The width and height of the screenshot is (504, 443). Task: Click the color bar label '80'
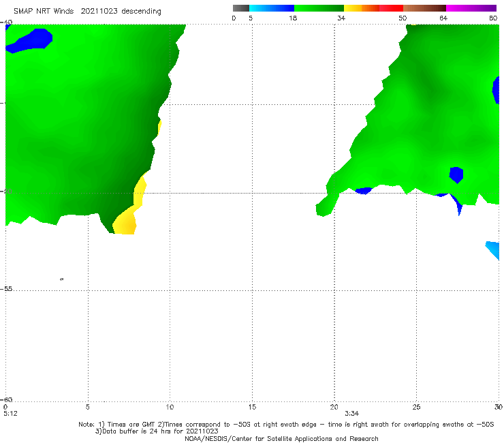click(493, 18)
